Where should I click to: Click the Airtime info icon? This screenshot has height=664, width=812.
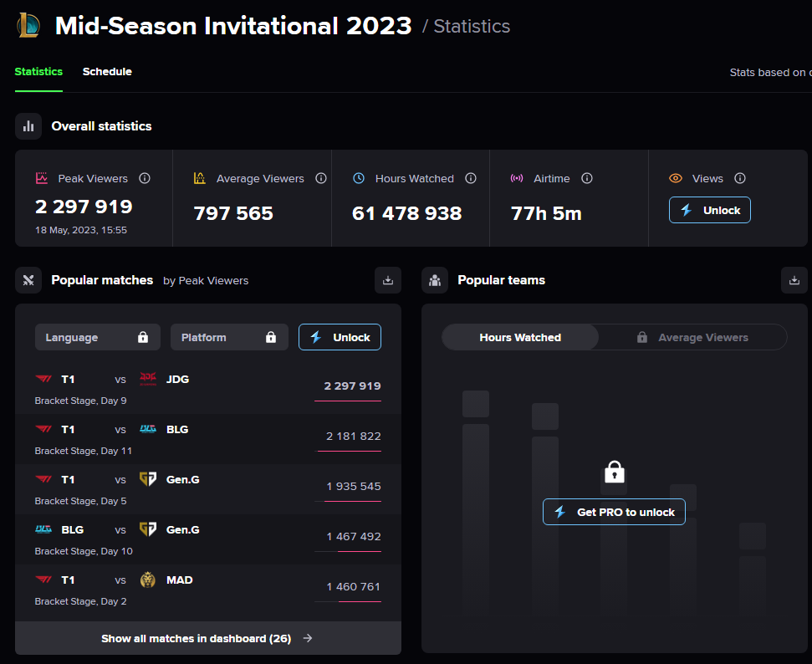coord(587,178)
